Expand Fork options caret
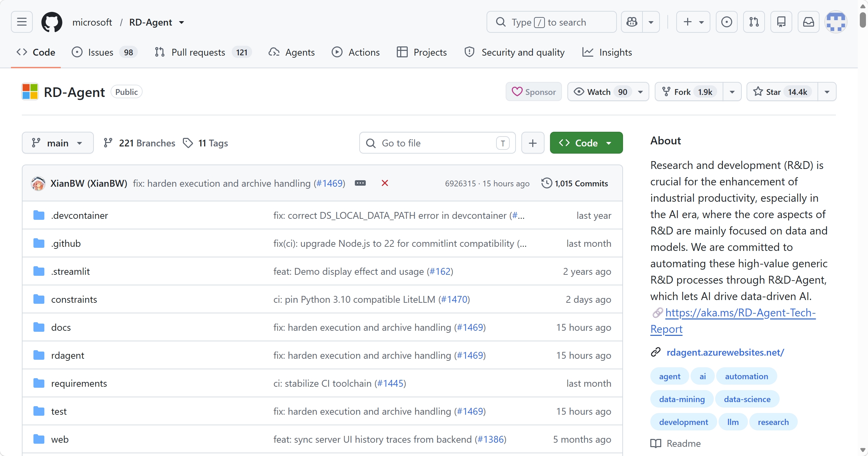 click(732, 92)
